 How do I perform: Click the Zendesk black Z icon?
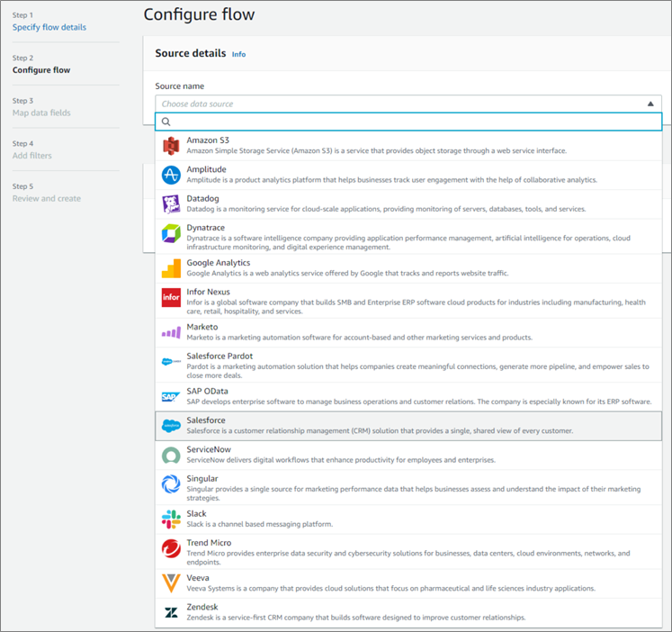pos(171,613)
